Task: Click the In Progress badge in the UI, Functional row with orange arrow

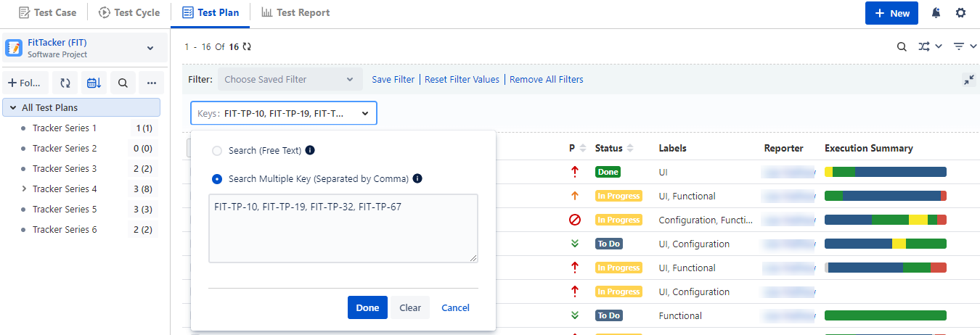Action: coord(618,196)
